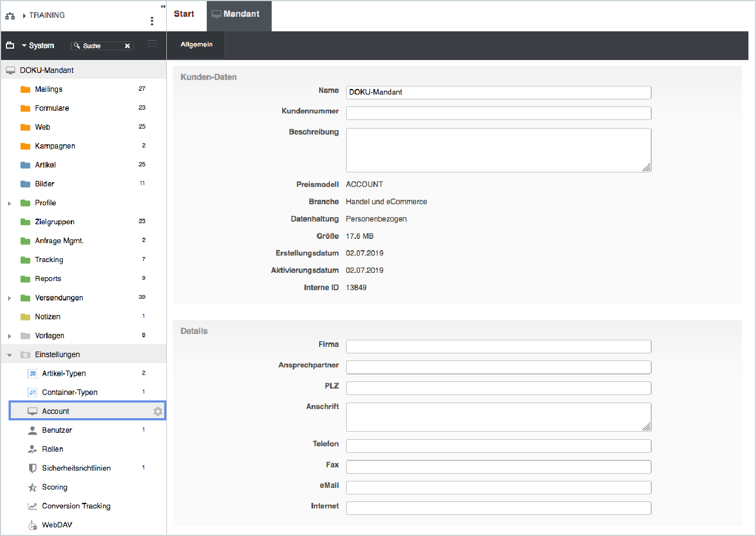Expand the Versendungen folder arrow
This screenshot has width=756, height=536.
point(9,298)
